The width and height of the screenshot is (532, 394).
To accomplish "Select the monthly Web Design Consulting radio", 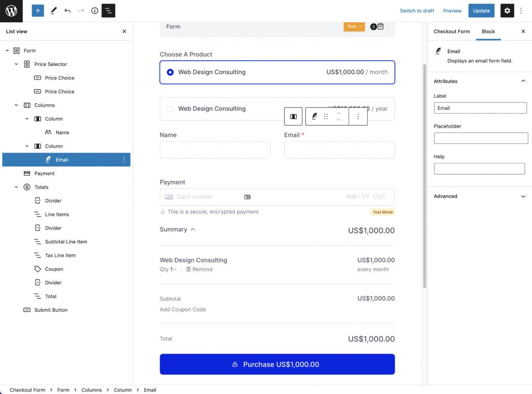I will point(170,72).
